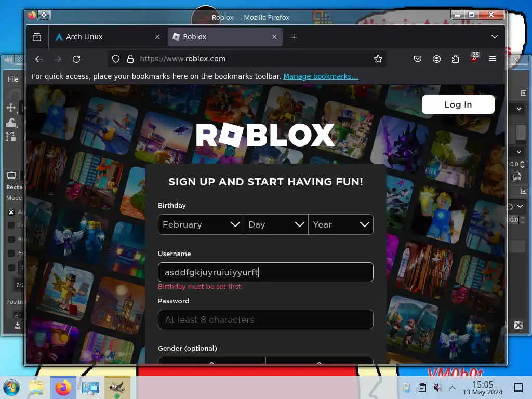Open the Windows-style Start menu orb

[x=11, y=388]
